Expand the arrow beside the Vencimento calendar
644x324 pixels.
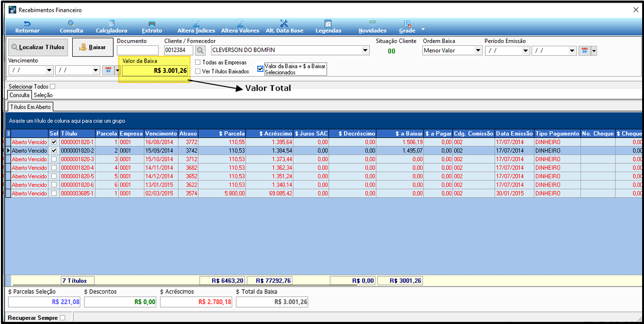pyautogui.click(x=117, y=70)
